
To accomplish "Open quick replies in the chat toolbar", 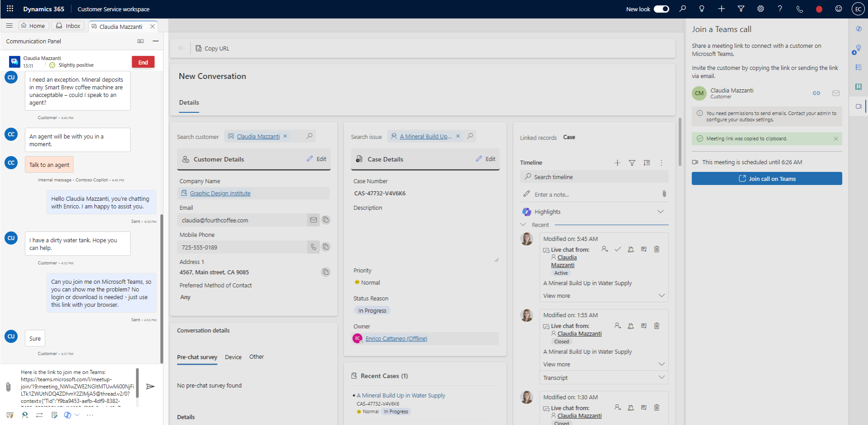I will pyautogui.click(x=10, y=415).
